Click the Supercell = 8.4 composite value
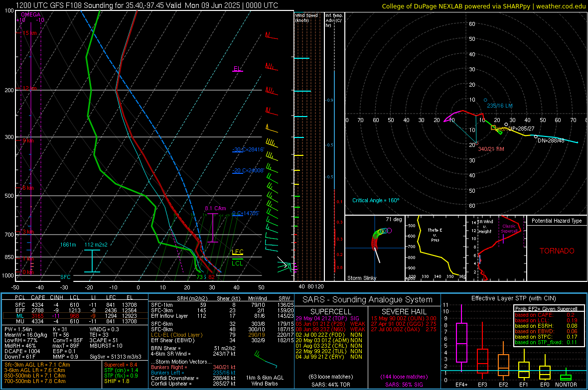Viewport: 588px width, 390px height. (x=121, y=365)
